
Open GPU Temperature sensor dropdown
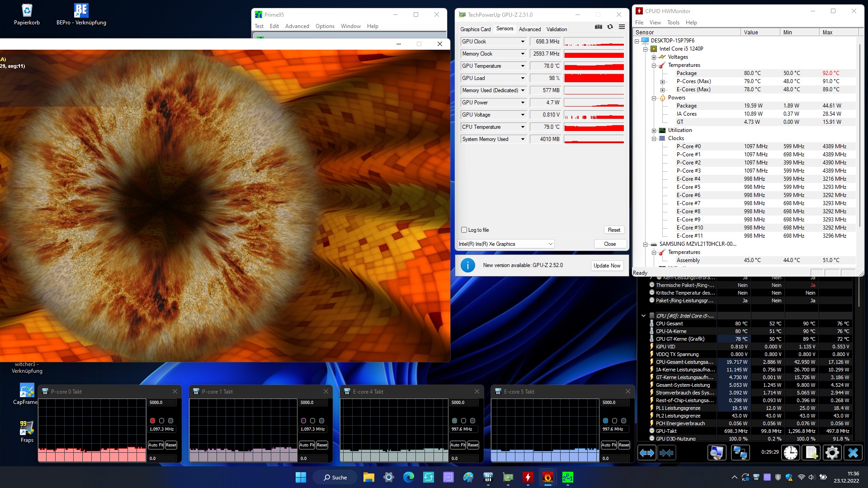coord(523,66)
